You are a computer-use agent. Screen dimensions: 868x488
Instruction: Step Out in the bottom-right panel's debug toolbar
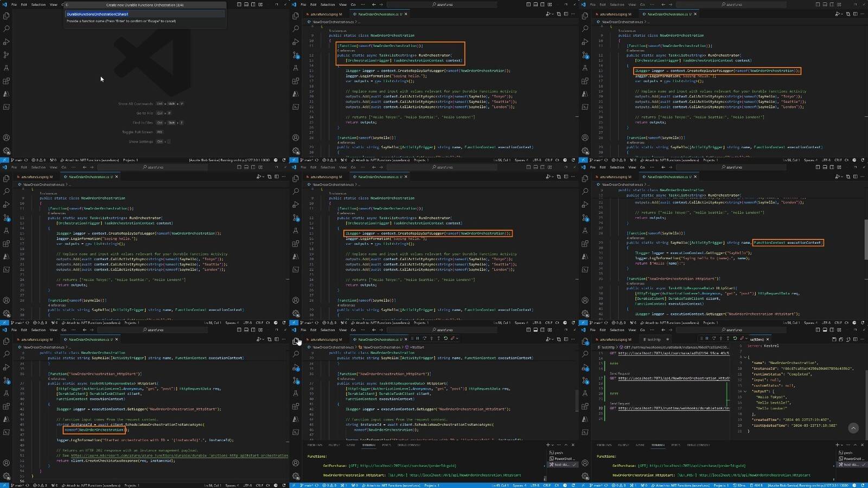(x=728, y=339)
